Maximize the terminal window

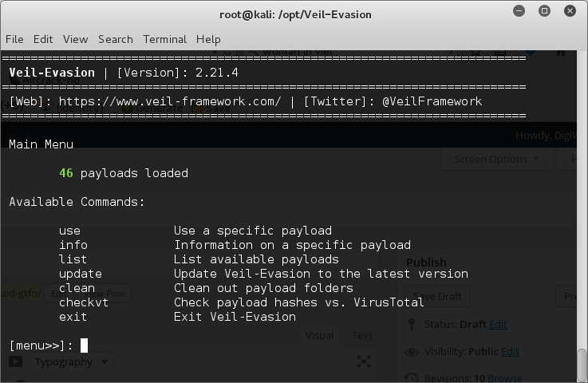pyautogui.click(x=544, y=11)
